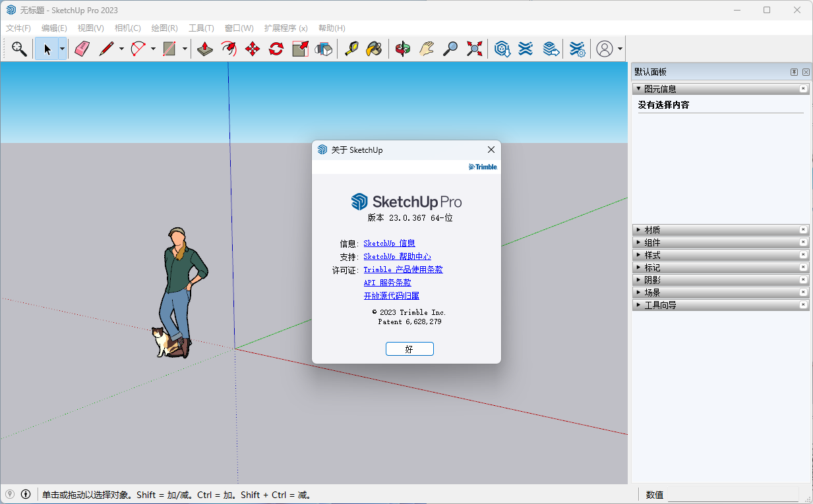Open the Rectangle tool dropdown arrow

pyautogui.click(x=185, y=49)
